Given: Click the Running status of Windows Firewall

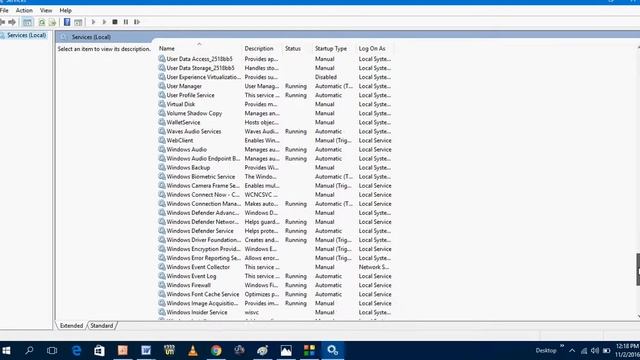Looking at the screenshot, I should [x=296, y=285].
